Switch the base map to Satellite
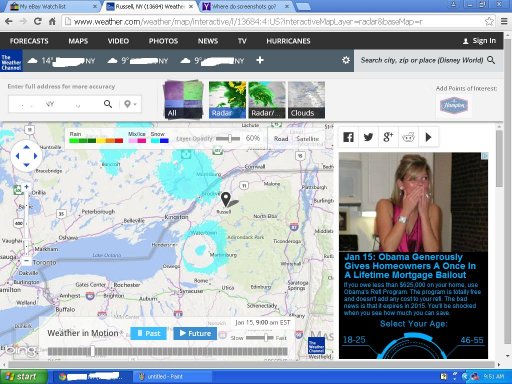Screen dimensions: 512x384 pyautogui.click(x=308, y=139)
